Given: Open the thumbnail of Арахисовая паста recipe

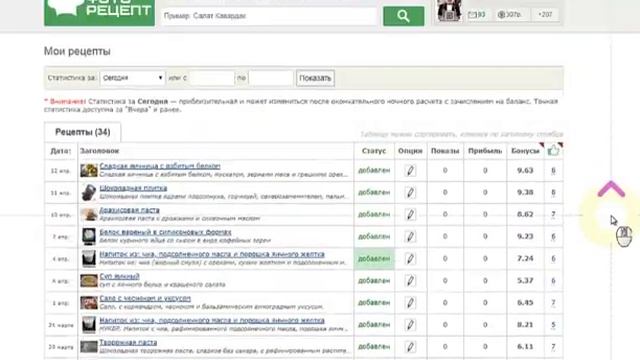Looking at the screenshot, I should tap(89, 214).
